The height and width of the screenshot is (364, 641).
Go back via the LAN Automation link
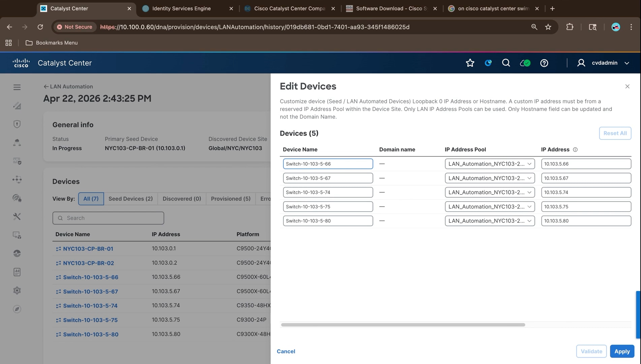[68, 87]
